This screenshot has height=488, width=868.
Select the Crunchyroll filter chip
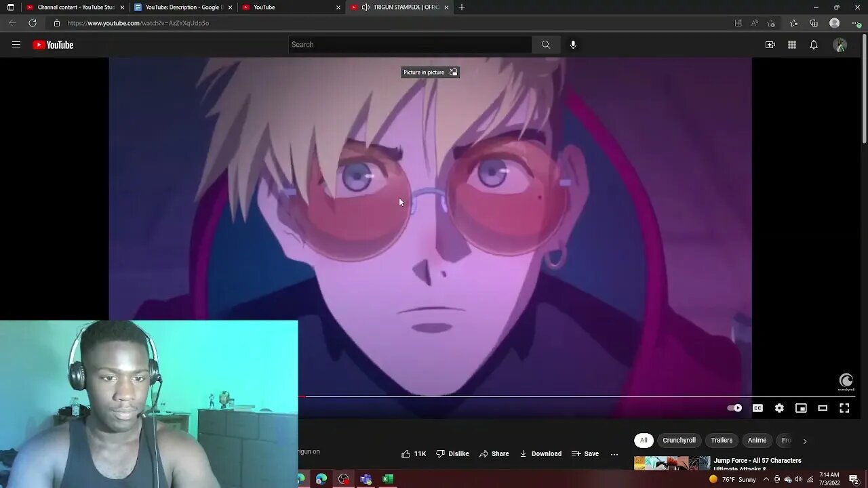pyautogui.click(x=679, y=441)
